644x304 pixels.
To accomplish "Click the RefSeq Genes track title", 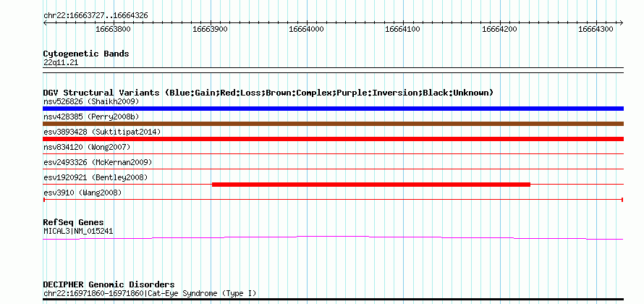I will tap(74, 223).
